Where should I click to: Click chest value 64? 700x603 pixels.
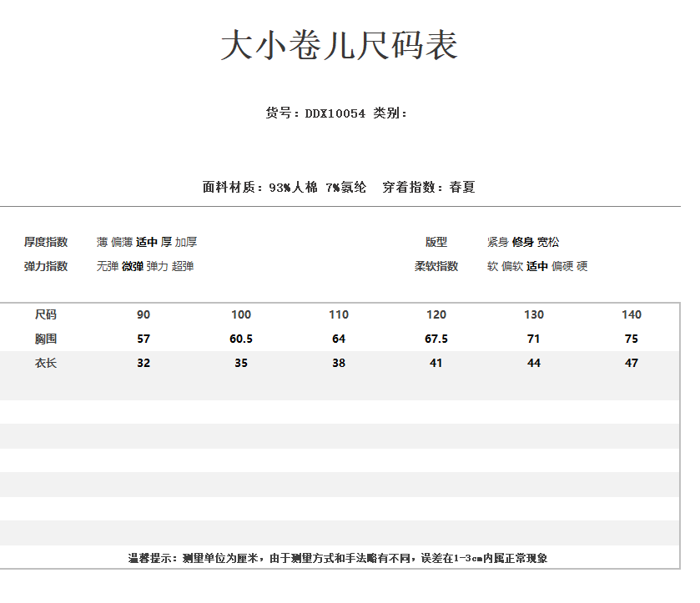pos(339,339)
